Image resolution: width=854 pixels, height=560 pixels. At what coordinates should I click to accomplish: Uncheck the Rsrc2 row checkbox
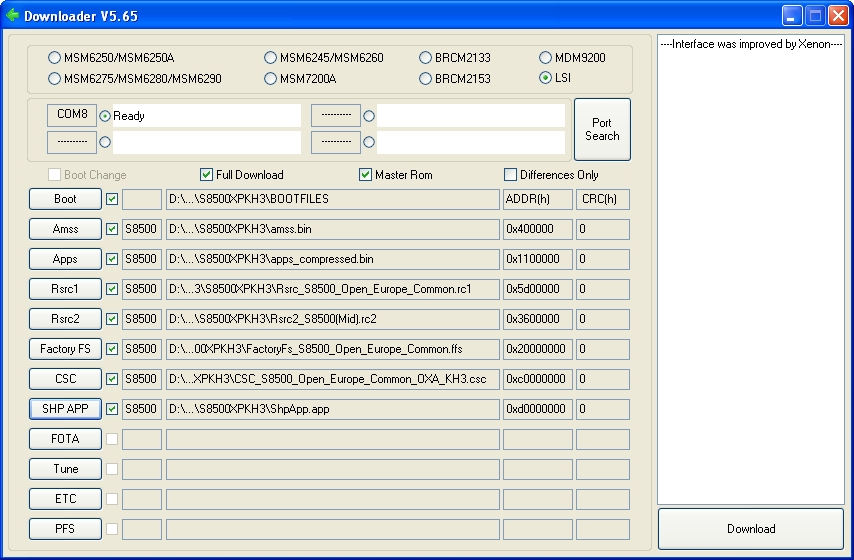tap(112, 319)
